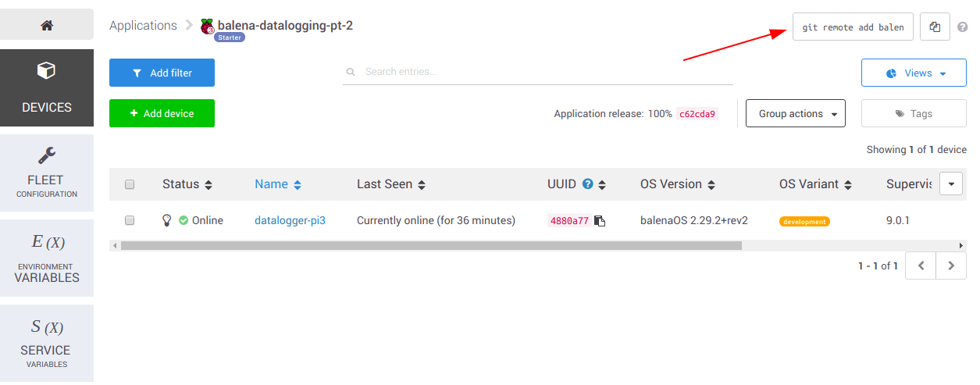Click the horizontal table scrollbar
The height and width of the screenshot is (385, 980).
(430, 245)
